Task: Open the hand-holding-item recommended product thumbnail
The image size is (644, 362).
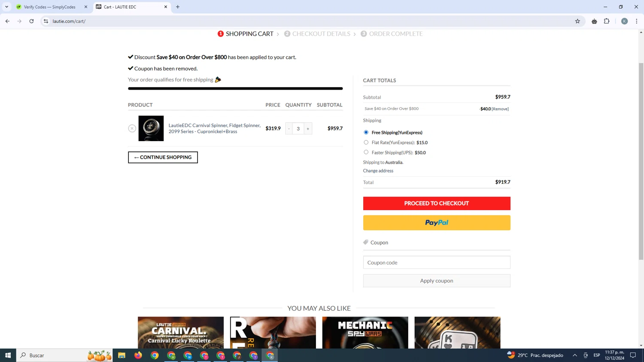Action: (273, 332)
